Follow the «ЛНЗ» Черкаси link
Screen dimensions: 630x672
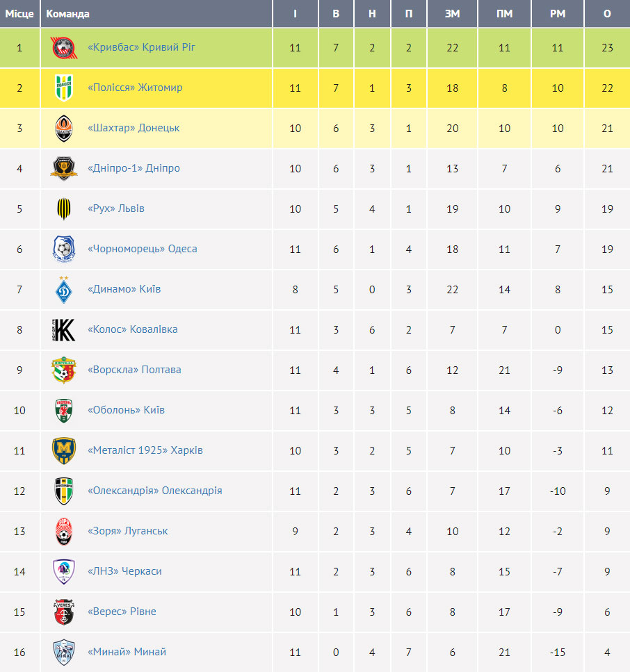124,571
